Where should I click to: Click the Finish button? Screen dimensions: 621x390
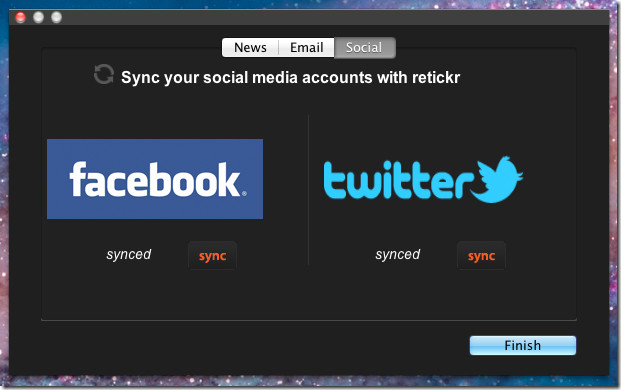pos(523,345)
